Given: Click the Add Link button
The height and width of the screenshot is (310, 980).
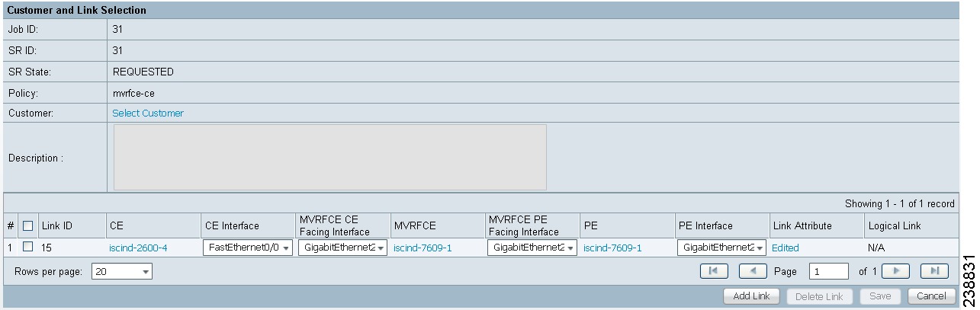Looking at the screenshot, I should pyautogui.click(x=752, y=296).
